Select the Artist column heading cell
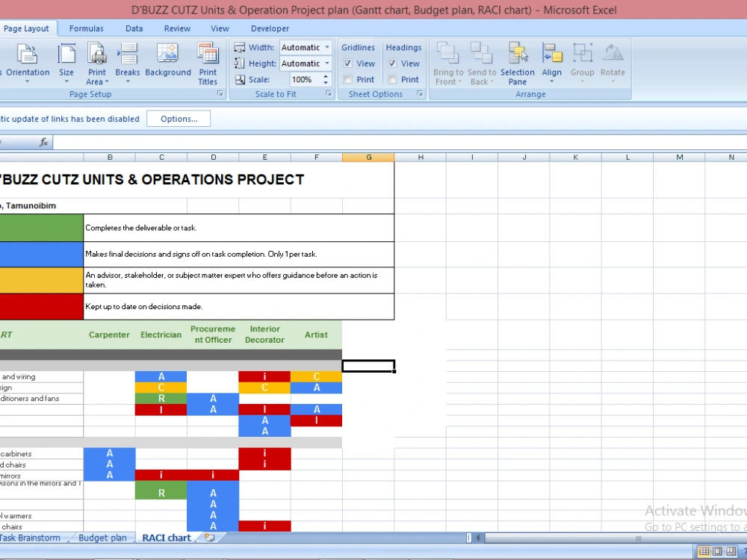The height and width of the screenshot is (560, 747). [x=316, y=335]
